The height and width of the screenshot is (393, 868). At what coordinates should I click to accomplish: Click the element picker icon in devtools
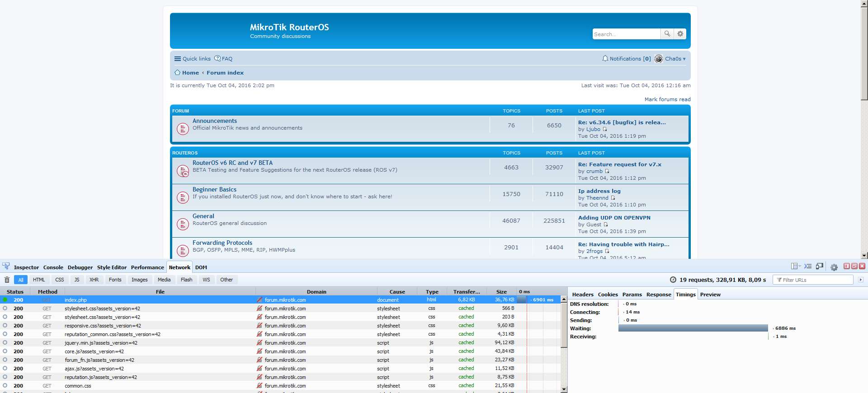click(6, 267)
